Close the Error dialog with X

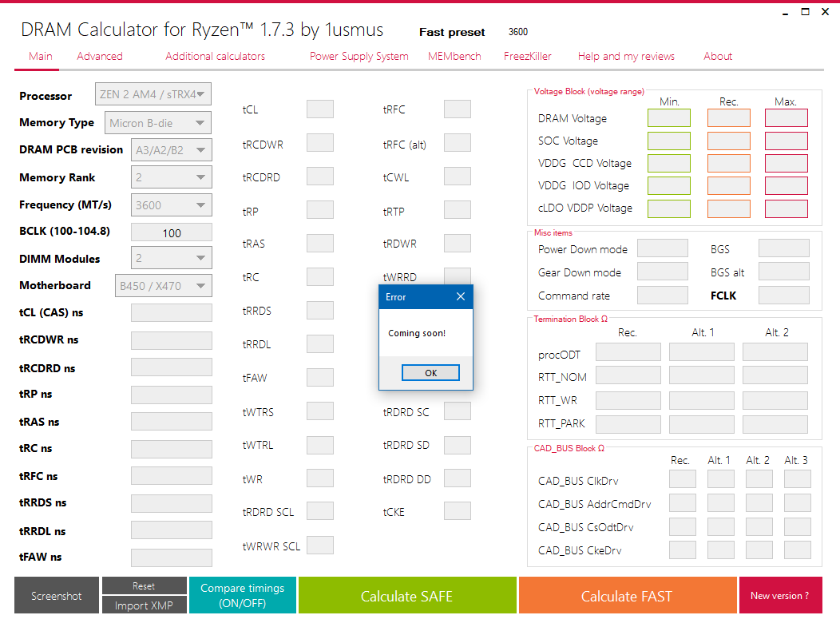coord(460,296)
